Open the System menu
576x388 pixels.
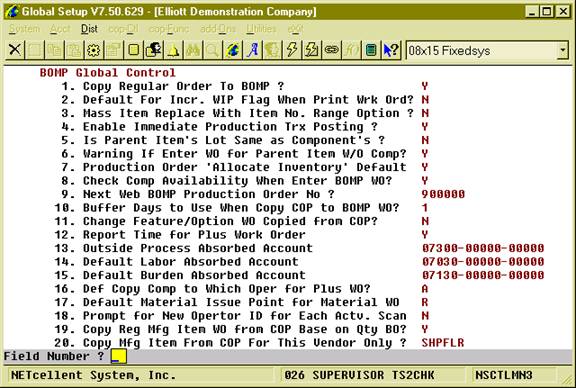[24, 29]
